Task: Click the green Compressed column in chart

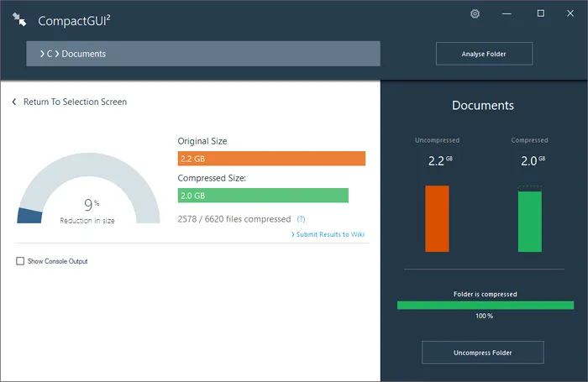Action: tap(529, 221)
